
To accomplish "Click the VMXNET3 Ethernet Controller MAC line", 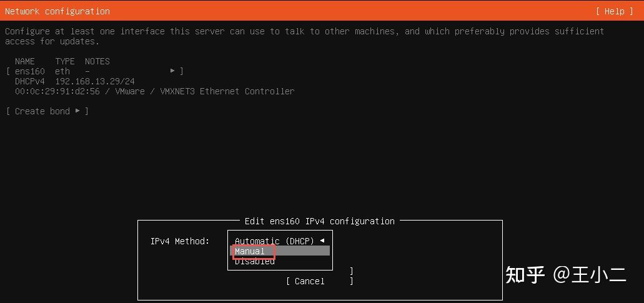I will (155, 91).
